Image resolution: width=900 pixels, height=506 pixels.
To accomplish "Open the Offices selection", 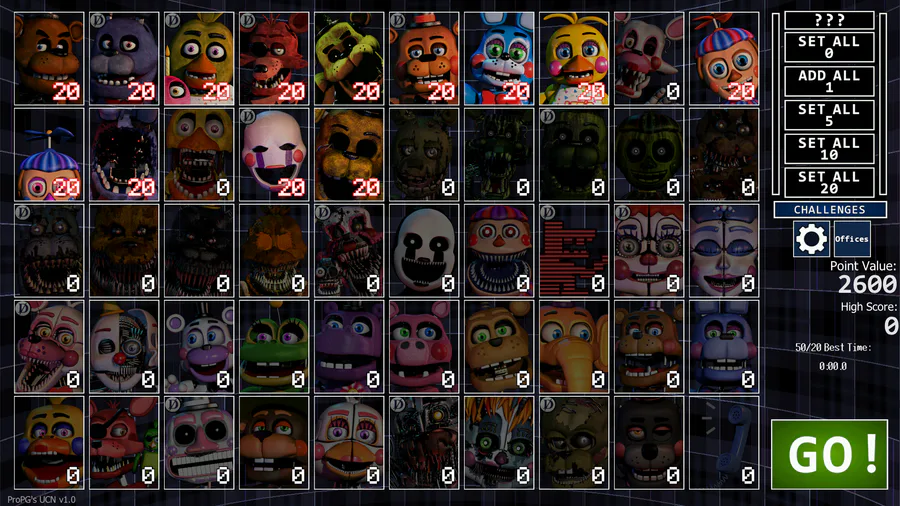I will coord(852,239).
